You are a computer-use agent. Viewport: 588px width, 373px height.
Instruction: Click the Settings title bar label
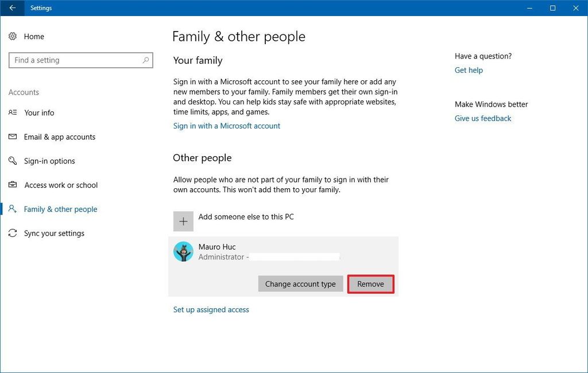pos(40,8)
